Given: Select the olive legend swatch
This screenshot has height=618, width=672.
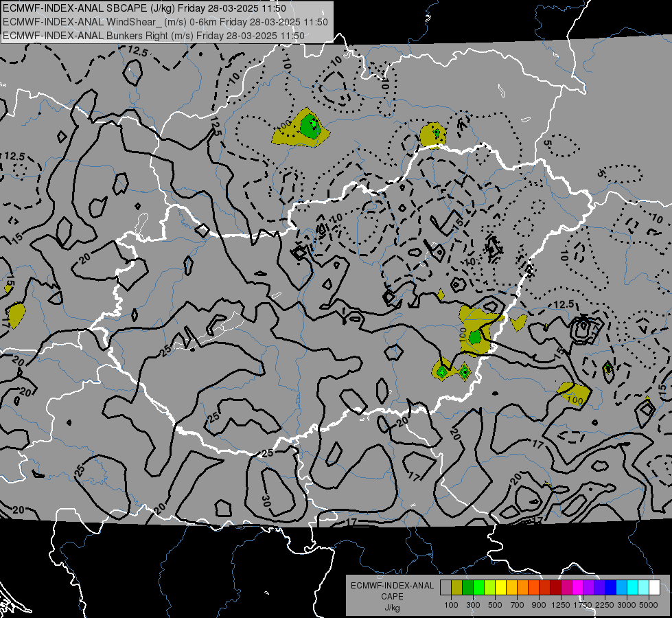Looking at the screenshot, I should click(x=457, y=587).
